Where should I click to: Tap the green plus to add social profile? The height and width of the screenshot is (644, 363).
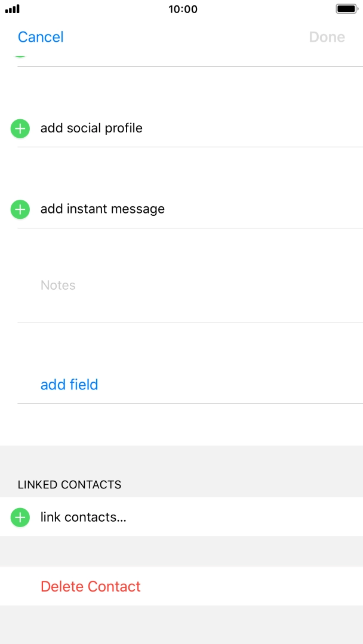(20, 128)
